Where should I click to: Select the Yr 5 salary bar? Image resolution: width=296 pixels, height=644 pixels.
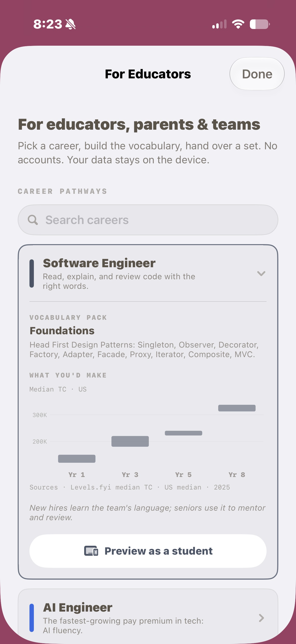coord(183,433)
